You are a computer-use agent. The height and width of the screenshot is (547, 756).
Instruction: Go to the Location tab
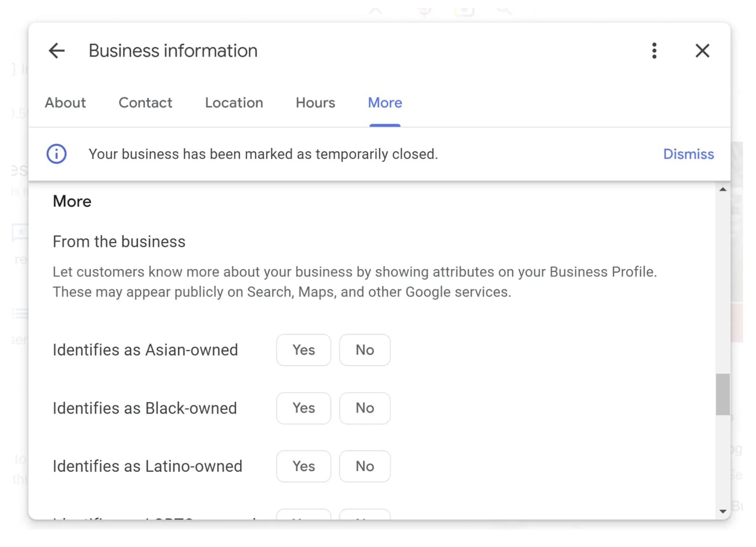[x=234, y=103]
